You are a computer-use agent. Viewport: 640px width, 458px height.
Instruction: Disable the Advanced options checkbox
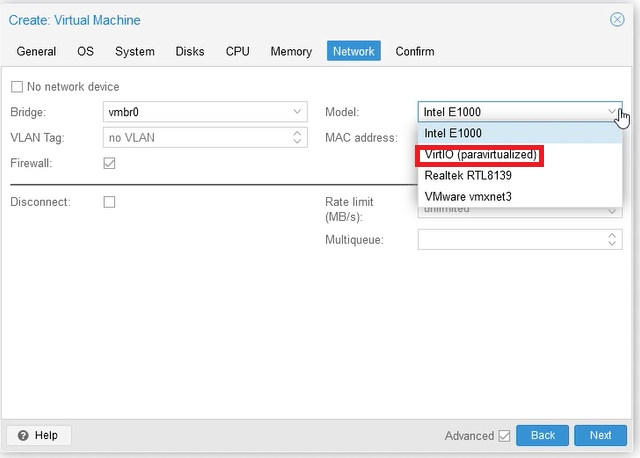(x=504, y=436)
